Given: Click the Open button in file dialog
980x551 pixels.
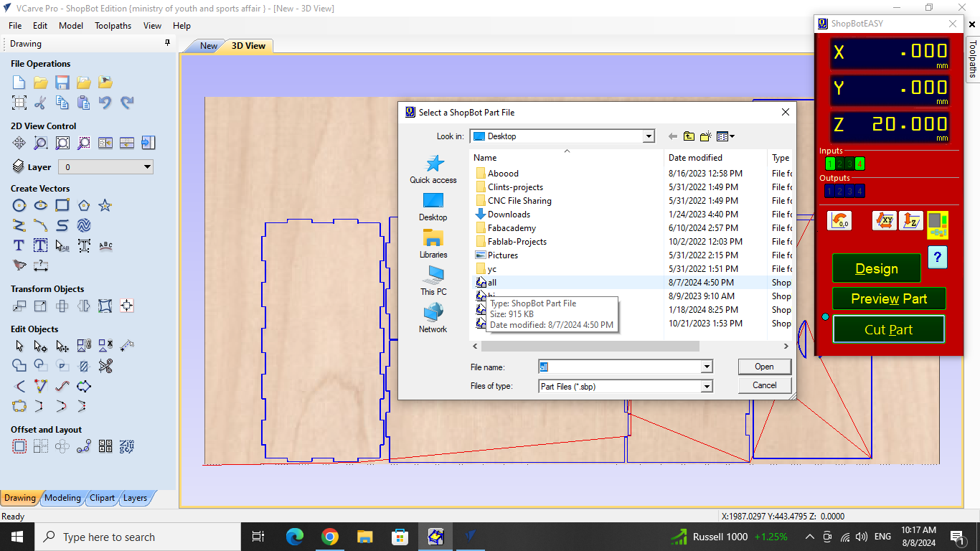Looking at the screenshot, I should click(764, 367).
